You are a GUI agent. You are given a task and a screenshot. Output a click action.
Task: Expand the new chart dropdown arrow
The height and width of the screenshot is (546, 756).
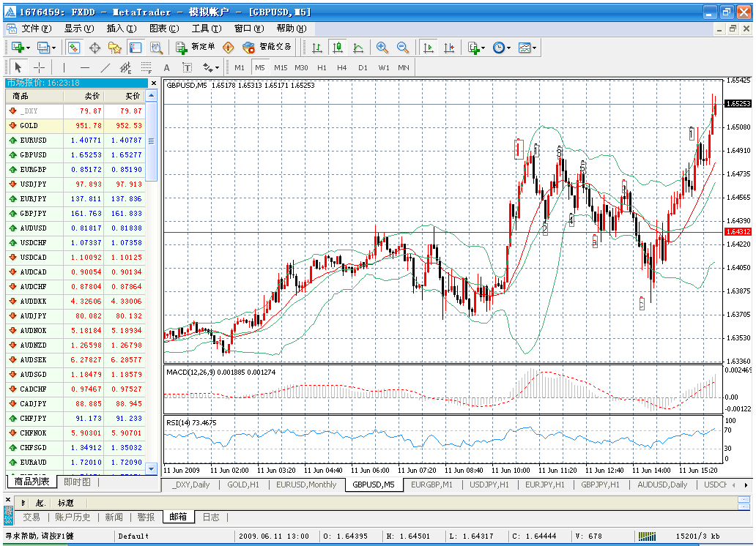click(28, 48)
